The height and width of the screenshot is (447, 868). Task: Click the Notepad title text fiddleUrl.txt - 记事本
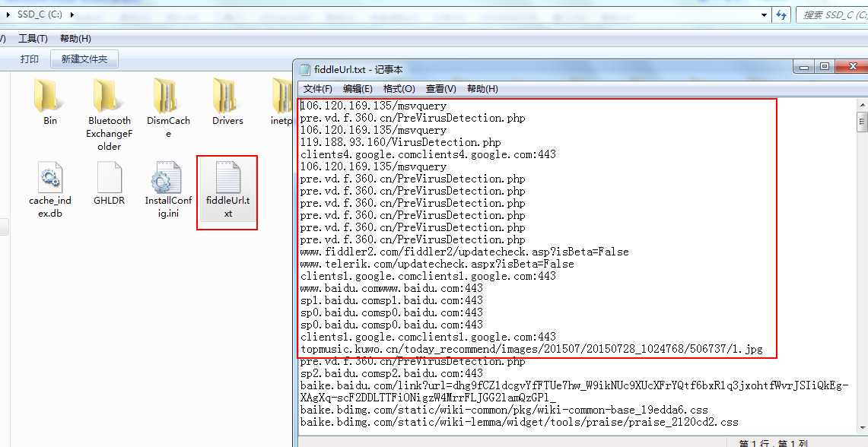click(x=358, y=70)
